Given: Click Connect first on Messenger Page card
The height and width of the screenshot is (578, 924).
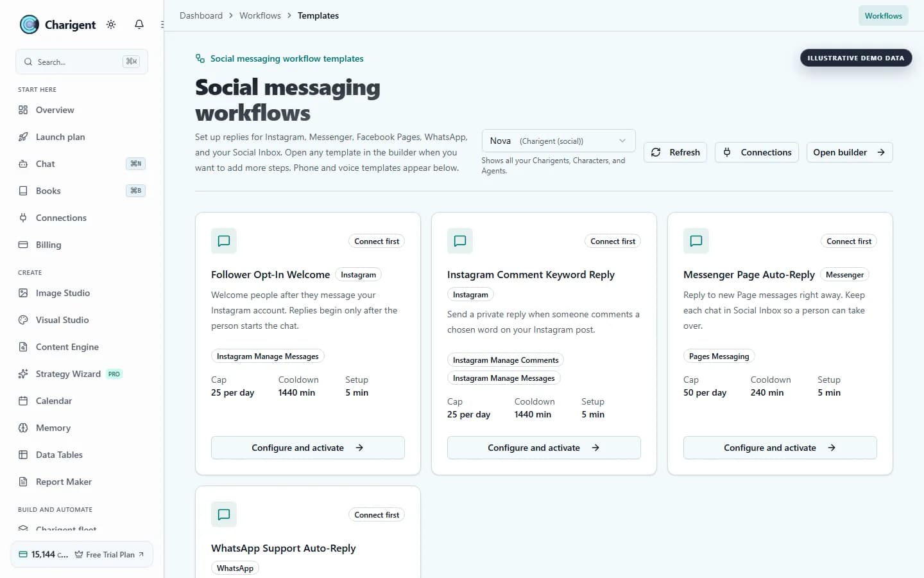Looking at the screenshot, I should pos(849,241).
